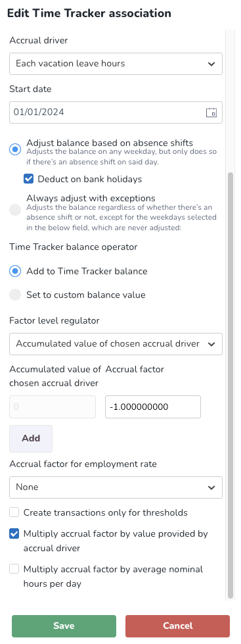Focus the Accrual factor input field
The image size is (241, 644).
pos(153,407)
